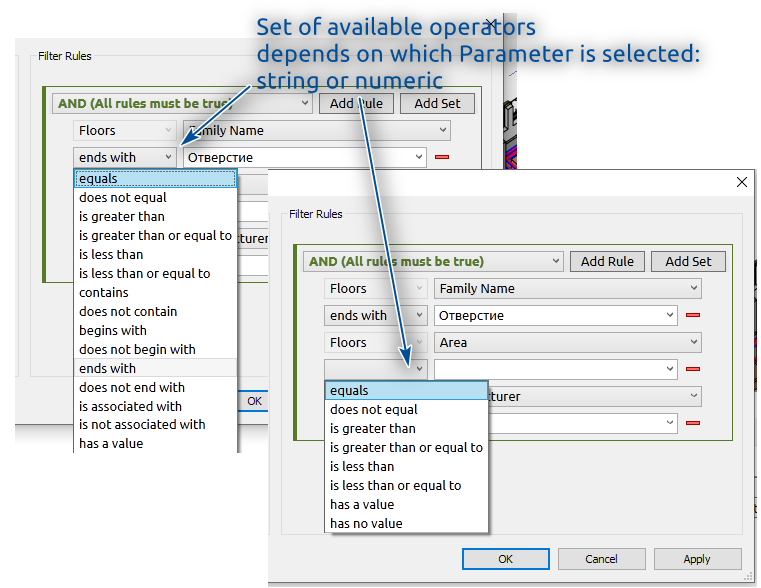This screenshot has height=588, width=761.
Task: Choose 'is greater than or equal to' numeric
Action: [406, 447]
